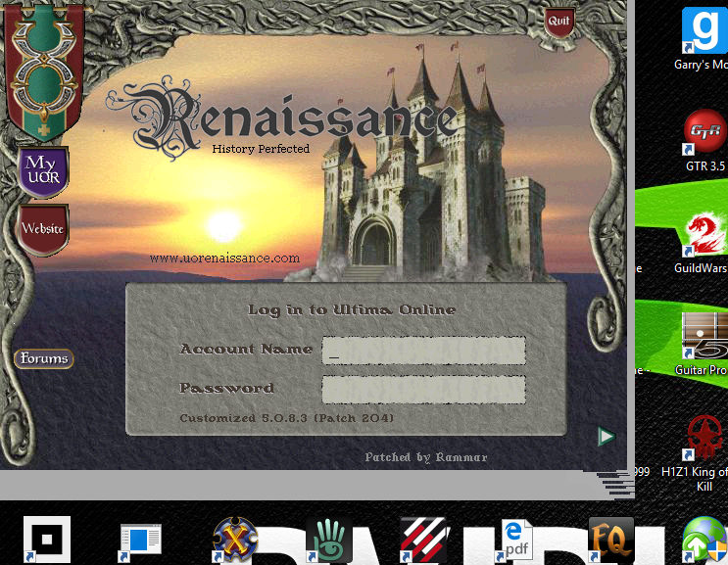Click the Patched by Rammar text
The width and height of the screenshot is (728, 565).
click(426, 457)
